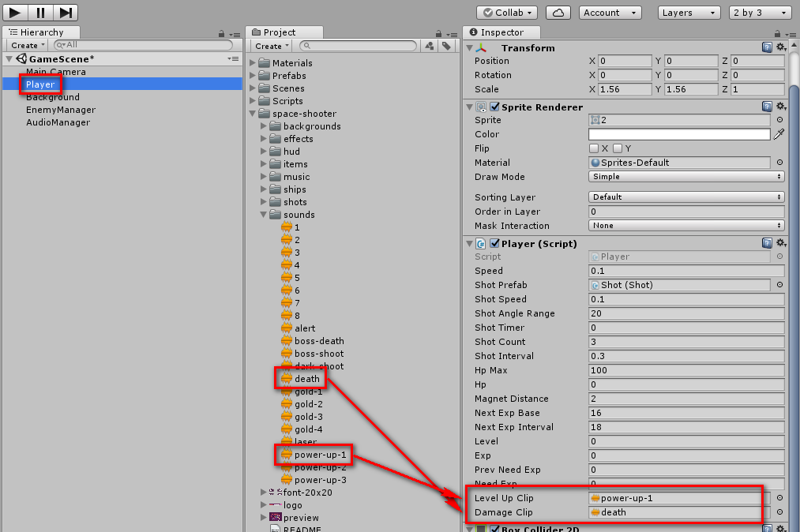
Task: Click the Account button in the toolbar
Action: click(609, 13)
